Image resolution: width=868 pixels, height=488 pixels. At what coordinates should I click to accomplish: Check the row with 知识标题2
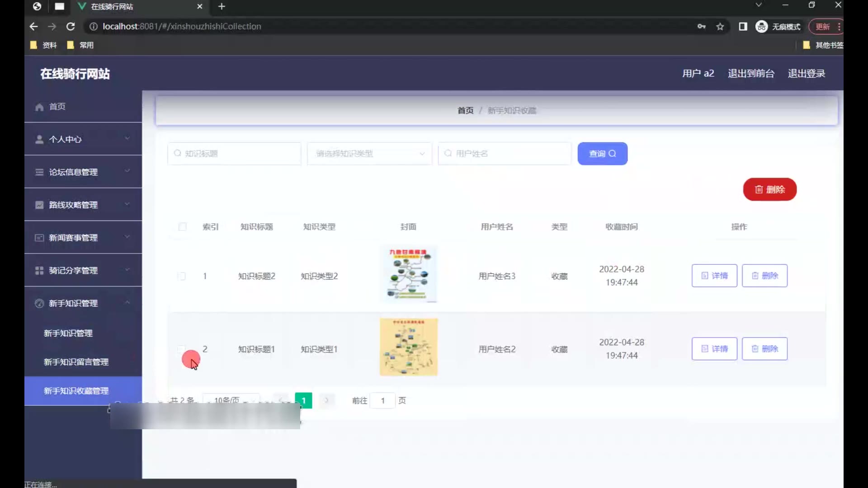(182, 276)
